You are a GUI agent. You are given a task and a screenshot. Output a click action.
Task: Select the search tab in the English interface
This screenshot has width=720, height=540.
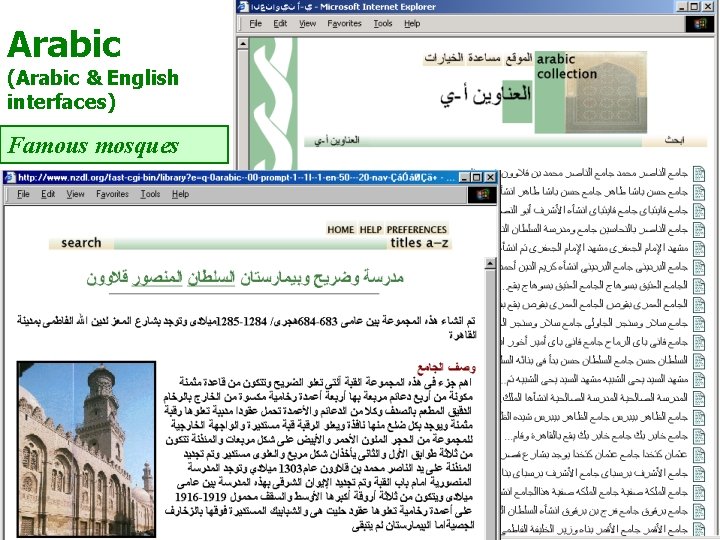pyautogui.click(x=81, y=243)
